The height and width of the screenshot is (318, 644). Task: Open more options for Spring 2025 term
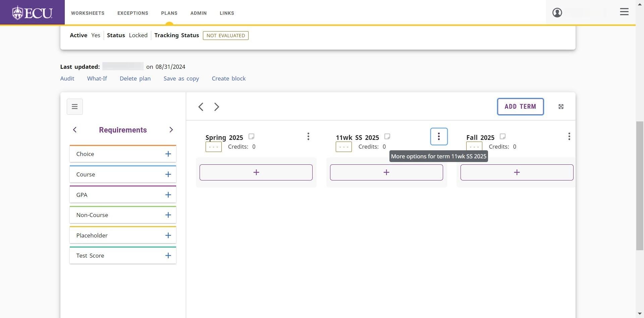[x=308, y=137]
